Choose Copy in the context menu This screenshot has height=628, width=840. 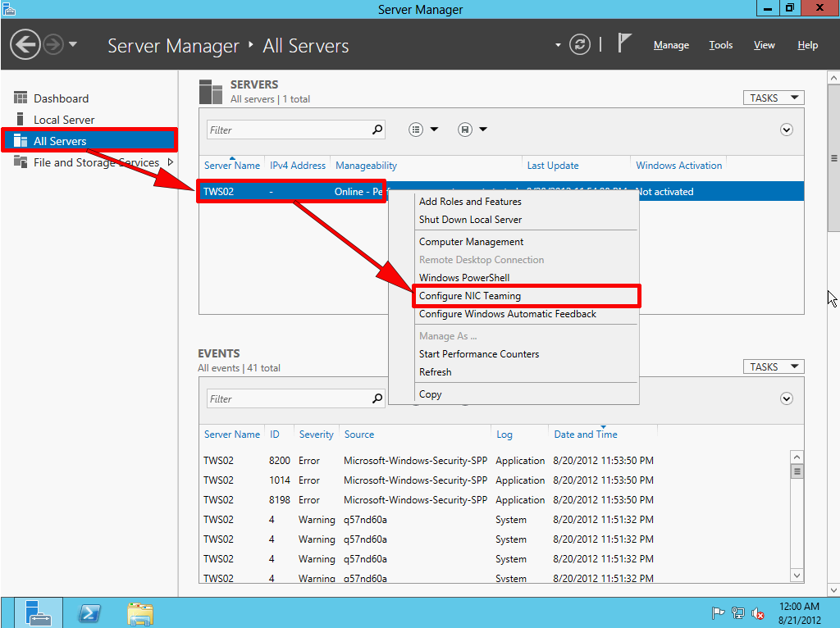(430, 394)
